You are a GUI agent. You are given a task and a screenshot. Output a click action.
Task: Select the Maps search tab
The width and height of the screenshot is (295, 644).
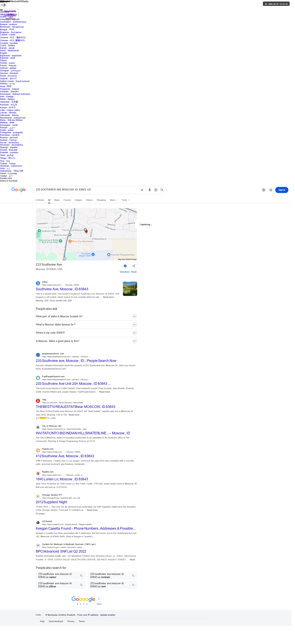(x=57, y=200)
